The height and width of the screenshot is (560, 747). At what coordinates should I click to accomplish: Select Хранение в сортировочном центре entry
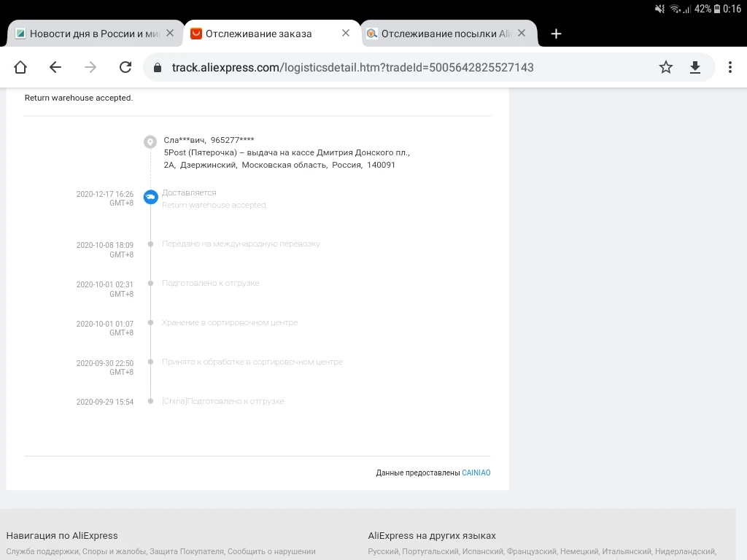[x=230, y=322]
